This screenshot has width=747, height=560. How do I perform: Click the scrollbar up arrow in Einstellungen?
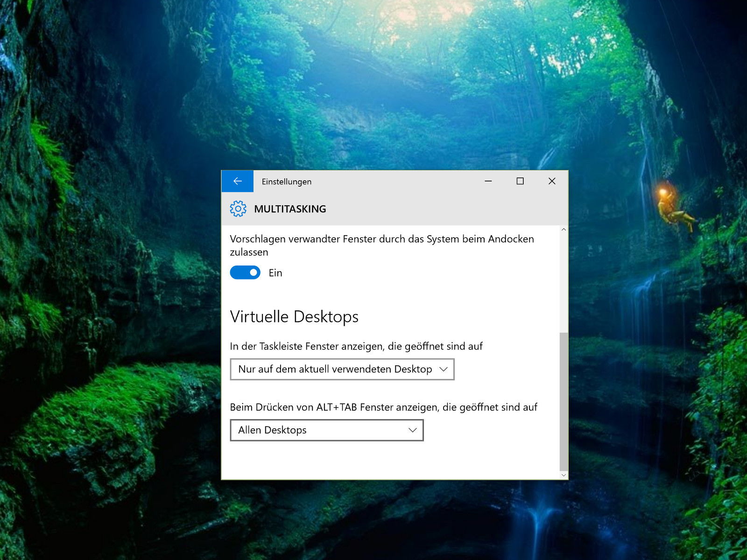pos(564,230)
